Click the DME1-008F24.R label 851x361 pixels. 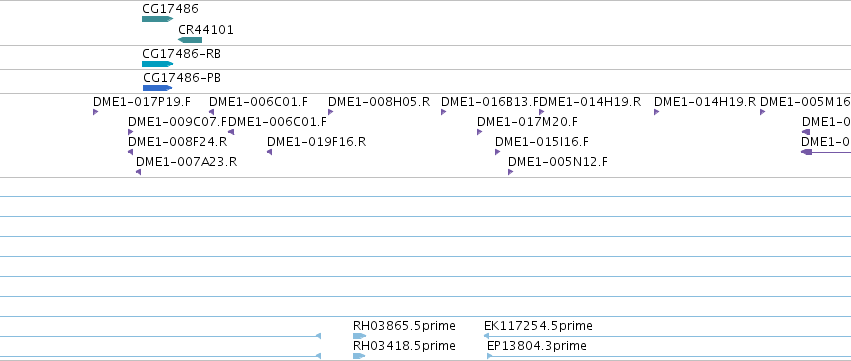tap(177, 142)
